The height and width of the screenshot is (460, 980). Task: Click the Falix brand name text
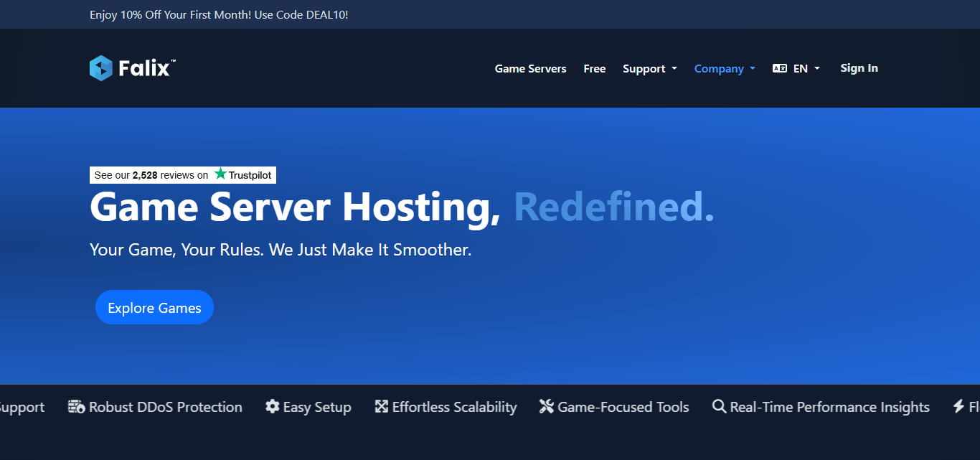coord(146,69)
